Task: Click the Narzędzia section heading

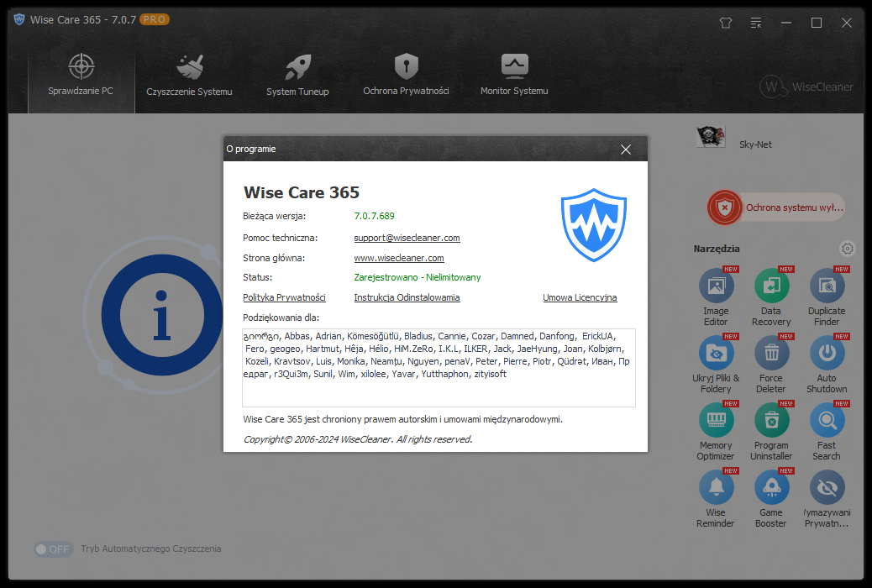Action: point(717,249)
